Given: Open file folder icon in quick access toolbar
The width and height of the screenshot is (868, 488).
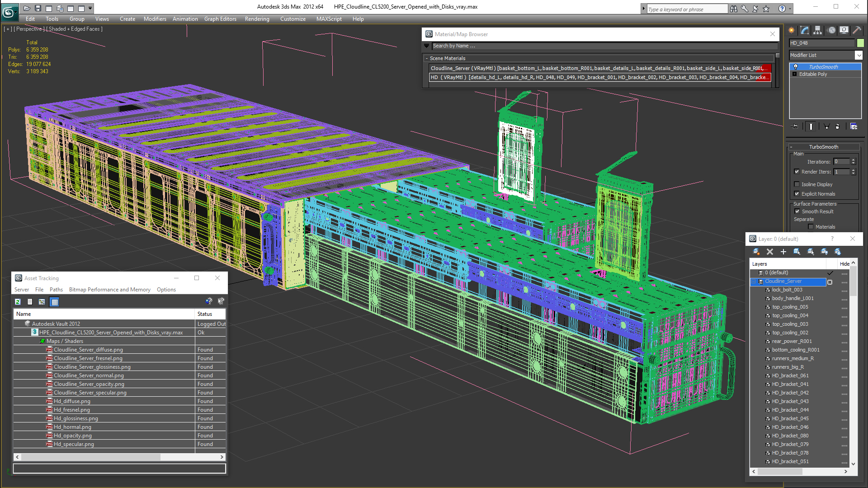Looking at the screenshot, I should (27, 8).
